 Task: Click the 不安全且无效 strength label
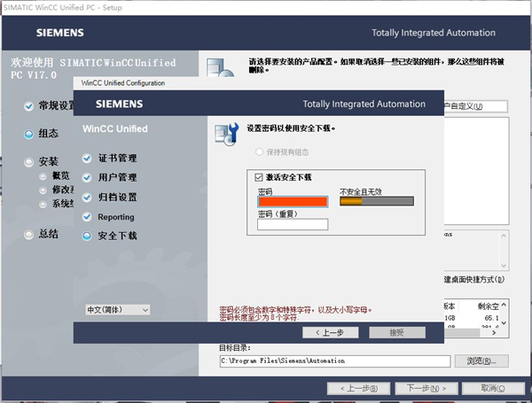point(361,192)
